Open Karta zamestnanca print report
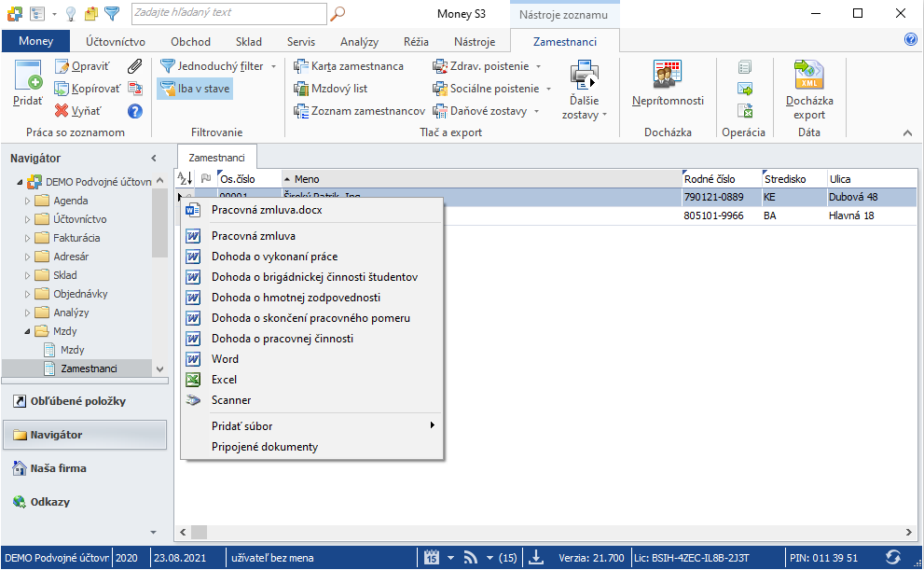 349,66
